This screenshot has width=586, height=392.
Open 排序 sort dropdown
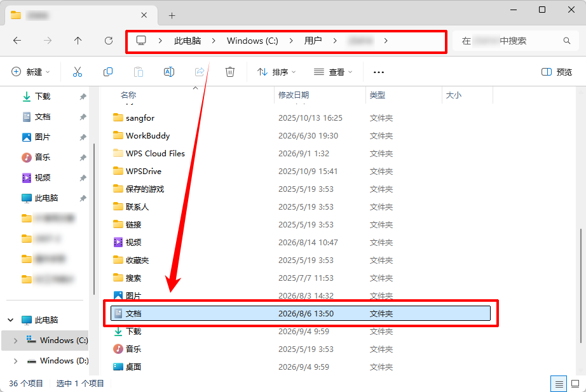(276, 72)
